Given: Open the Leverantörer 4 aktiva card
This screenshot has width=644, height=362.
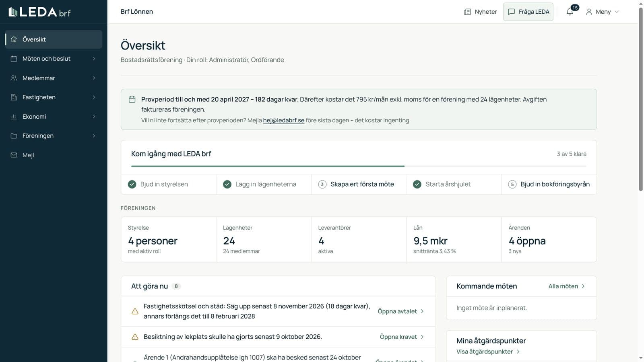Looking at the screenshot, I should [359, 239].
